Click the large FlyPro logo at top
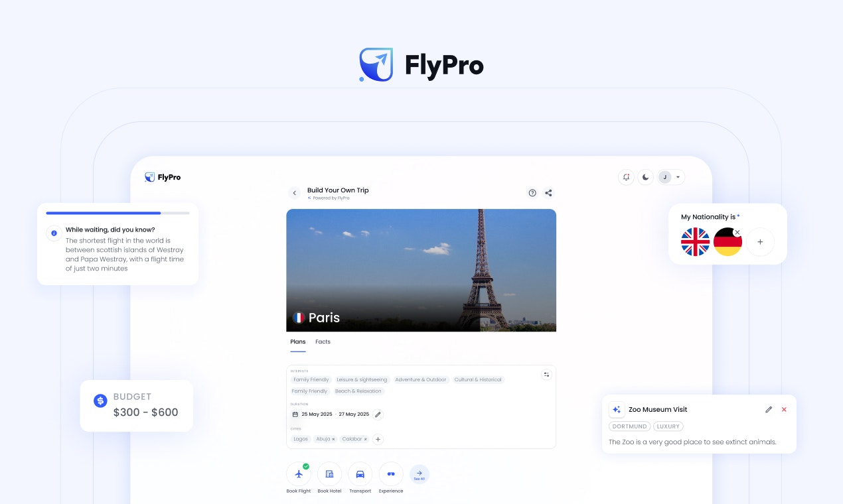Viewport: 843px width, 504px height. (x=421, y=64)
